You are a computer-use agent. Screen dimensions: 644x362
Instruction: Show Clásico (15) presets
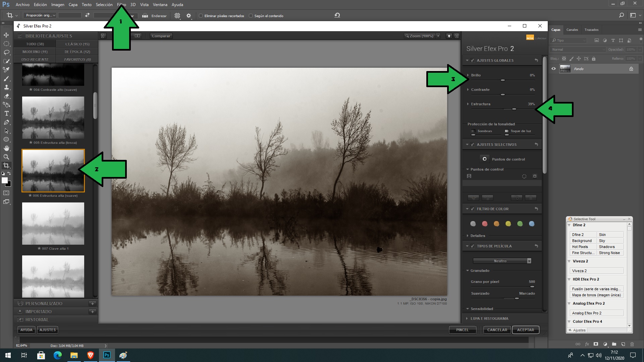pyautogui.click(x=77, y=44)
